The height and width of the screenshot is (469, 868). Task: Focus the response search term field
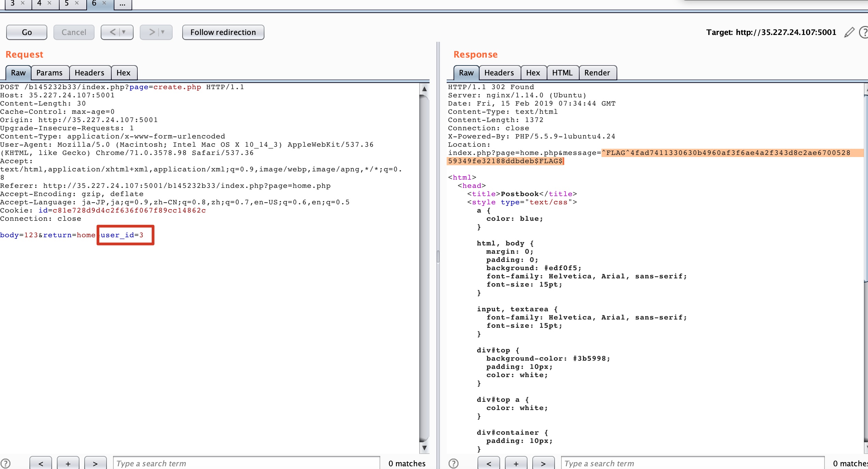click(x=692, y=464)
